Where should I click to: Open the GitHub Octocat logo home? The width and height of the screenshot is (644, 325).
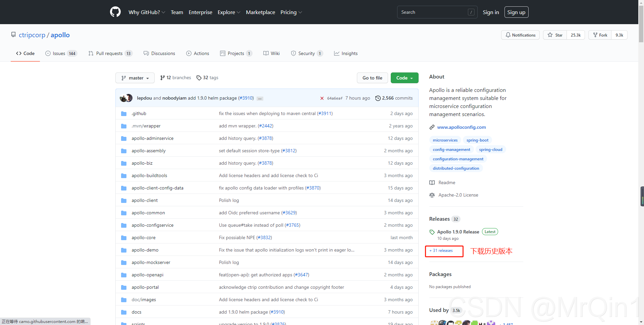[115, 12]
